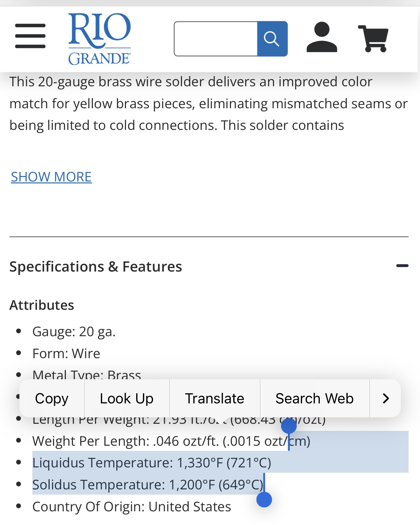Tap Translate in the selection menu

[214, 399]
